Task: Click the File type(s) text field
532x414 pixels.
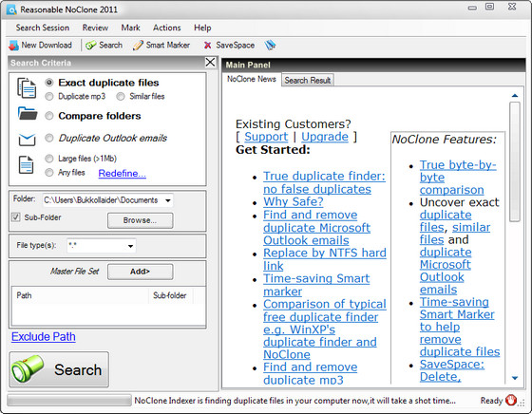Action: coord(101,246)
